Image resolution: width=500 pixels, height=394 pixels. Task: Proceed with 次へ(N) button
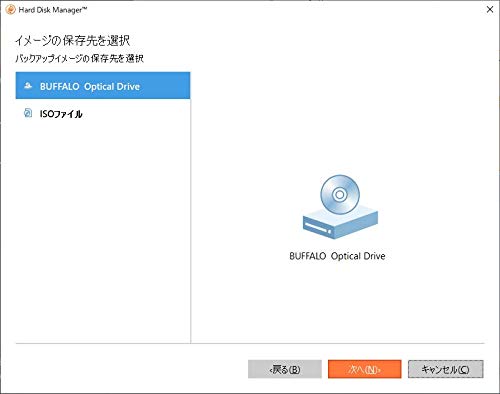[364, 369]
